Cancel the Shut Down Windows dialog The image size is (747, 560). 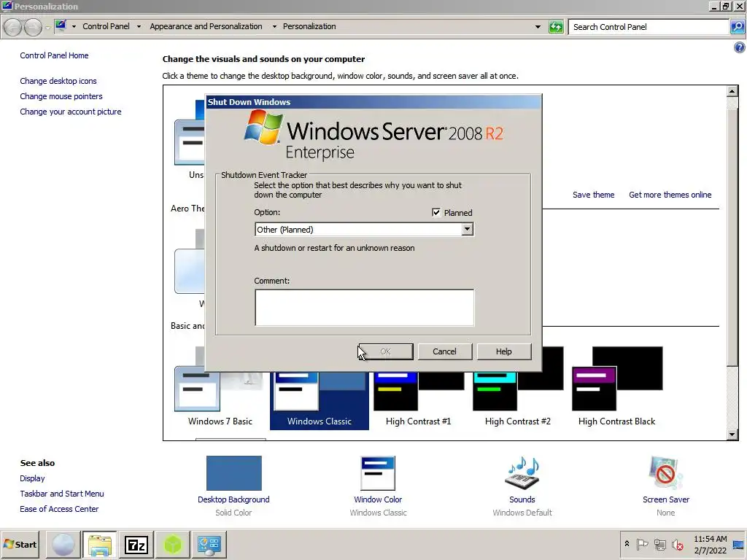[444, 351]
